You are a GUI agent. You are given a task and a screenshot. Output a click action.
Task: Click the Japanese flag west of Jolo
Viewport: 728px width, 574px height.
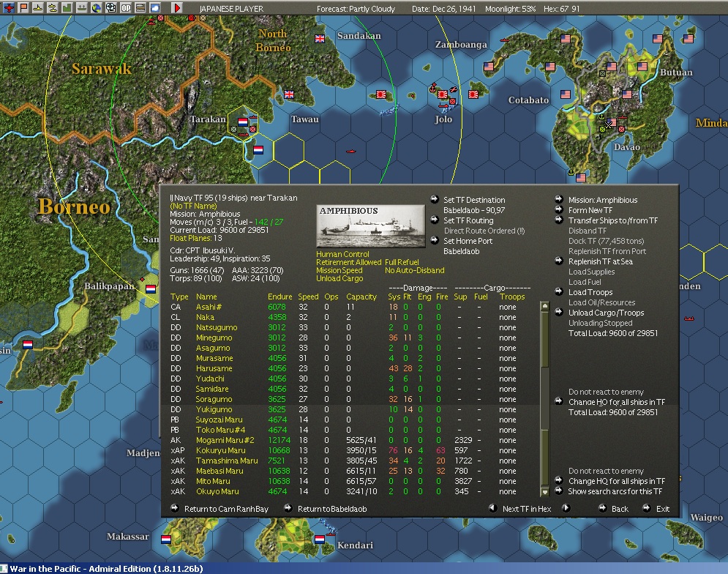tap(381, 94)
